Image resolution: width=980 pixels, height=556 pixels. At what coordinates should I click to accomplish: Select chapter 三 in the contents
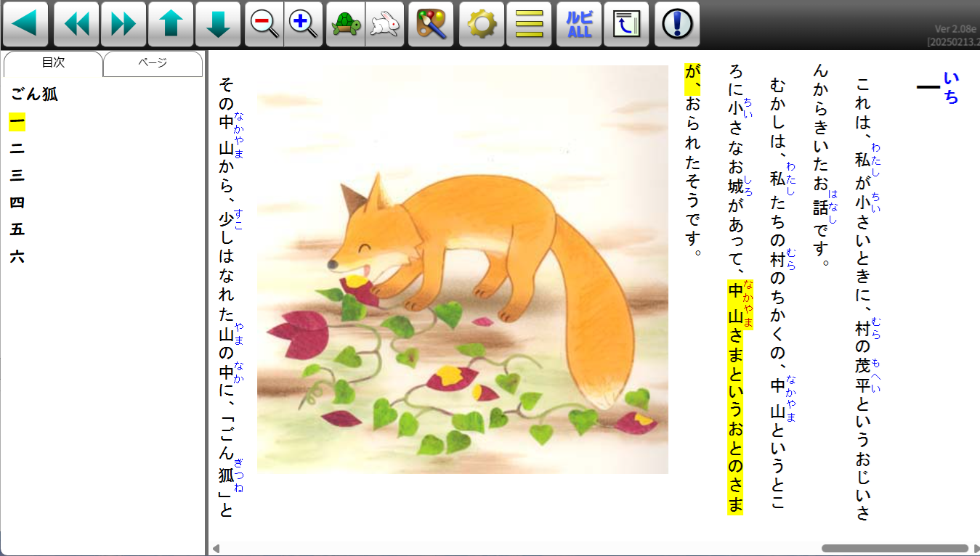click(17, 175)
